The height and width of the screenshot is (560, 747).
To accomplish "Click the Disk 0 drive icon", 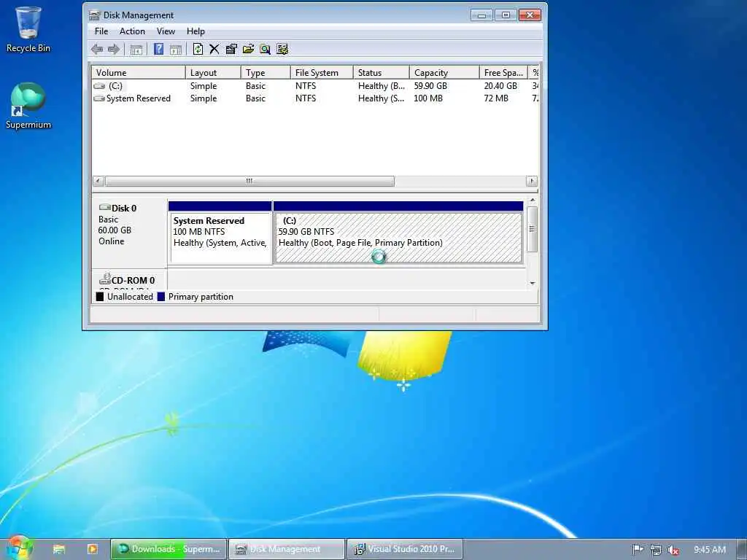I will click(x=105, y=208).
